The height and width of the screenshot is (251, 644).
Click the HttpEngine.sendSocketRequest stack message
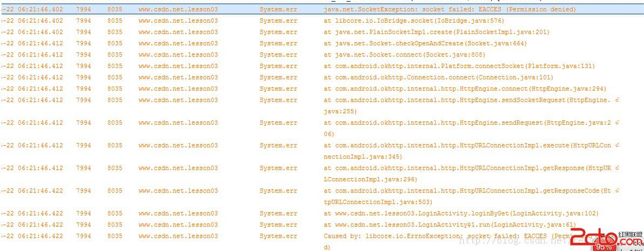click(471, 106)
